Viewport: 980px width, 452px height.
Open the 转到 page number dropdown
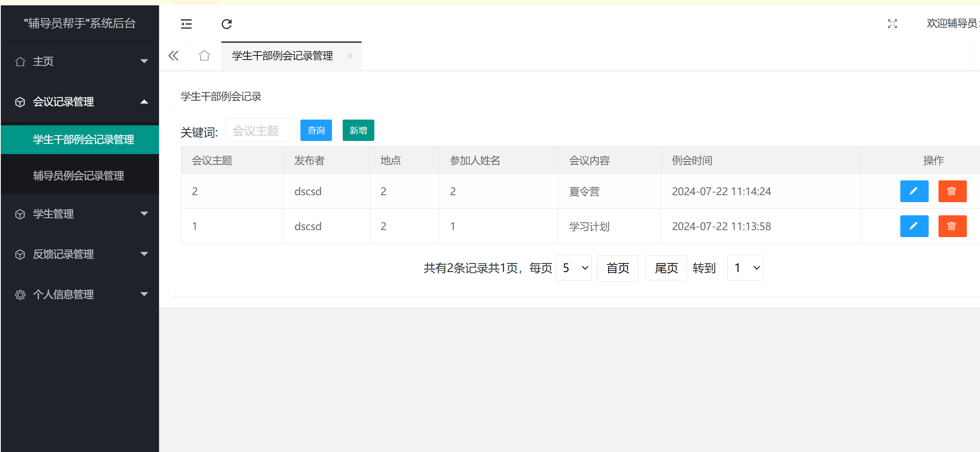(x=745, y=268)
